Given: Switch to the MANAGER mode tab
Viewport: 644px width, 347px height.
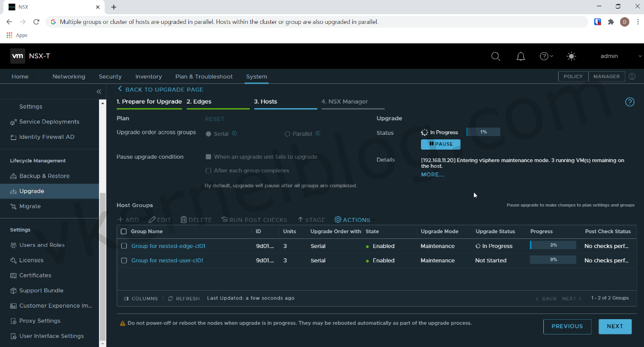Looking at the screenshot, I should pyautogui.click(x=606, y=76).
